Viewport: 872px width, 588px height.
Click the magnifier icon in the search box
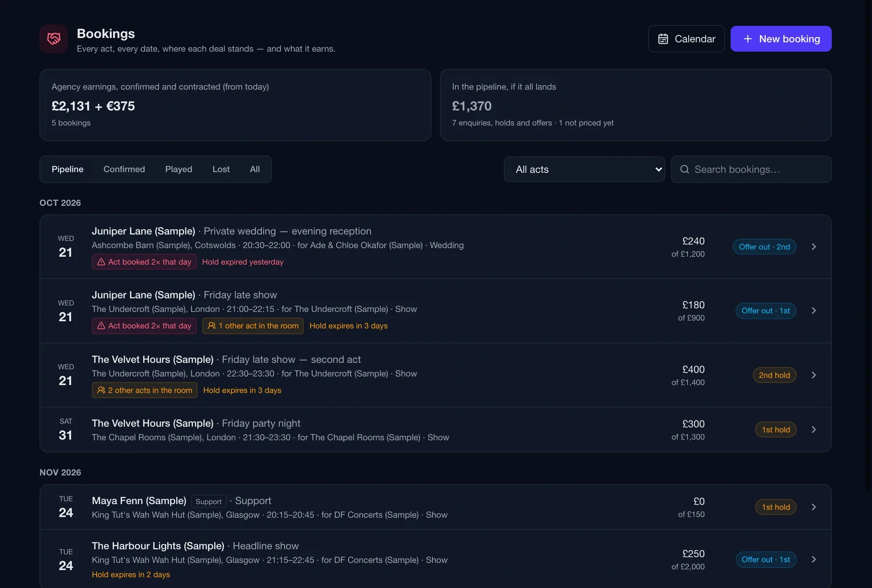coord(685,170)
